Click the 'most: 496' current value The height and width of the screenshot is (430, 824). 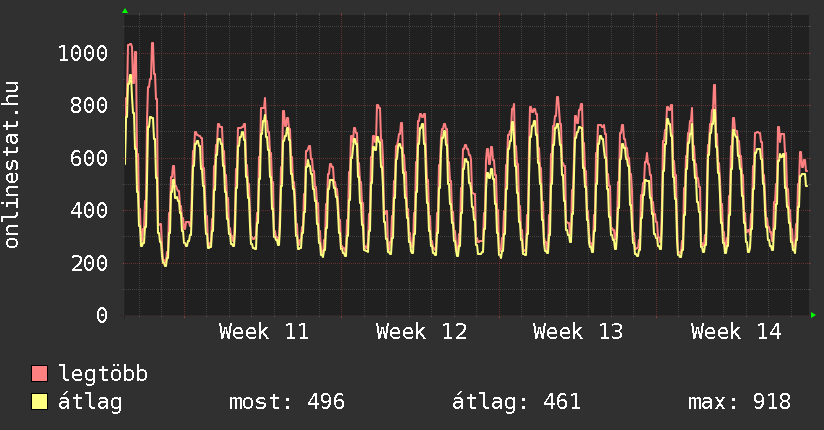(x=287, y=402)
